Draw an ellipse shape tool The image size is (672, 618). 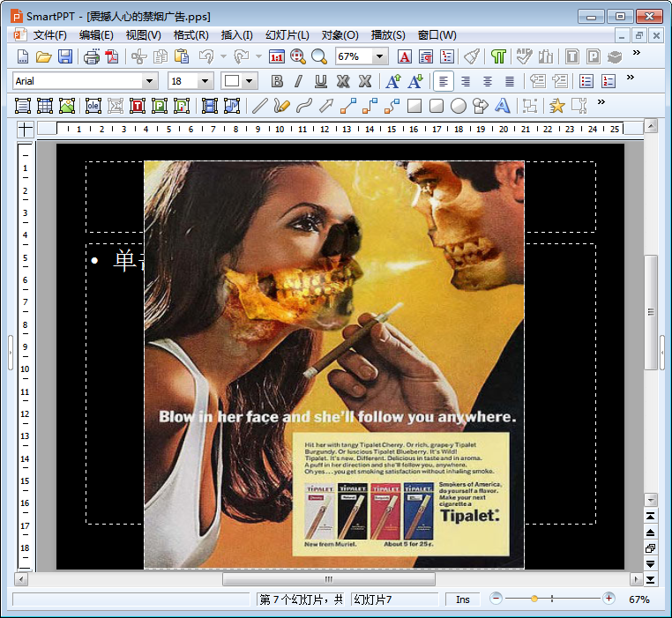459,106
